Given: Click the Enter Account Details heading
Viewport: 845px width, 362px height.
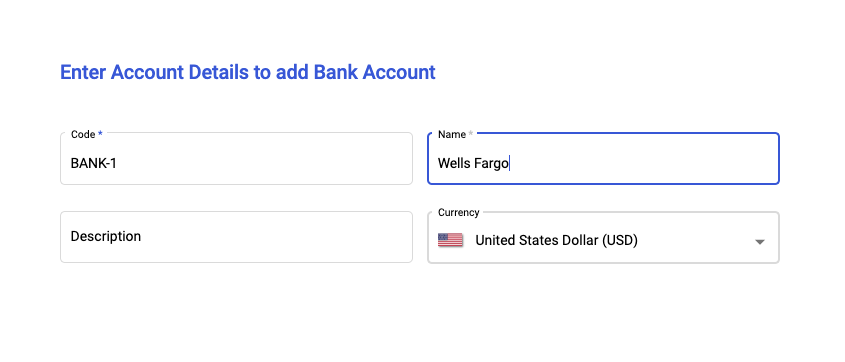Looking at the screenshot, I should (247, 72).
